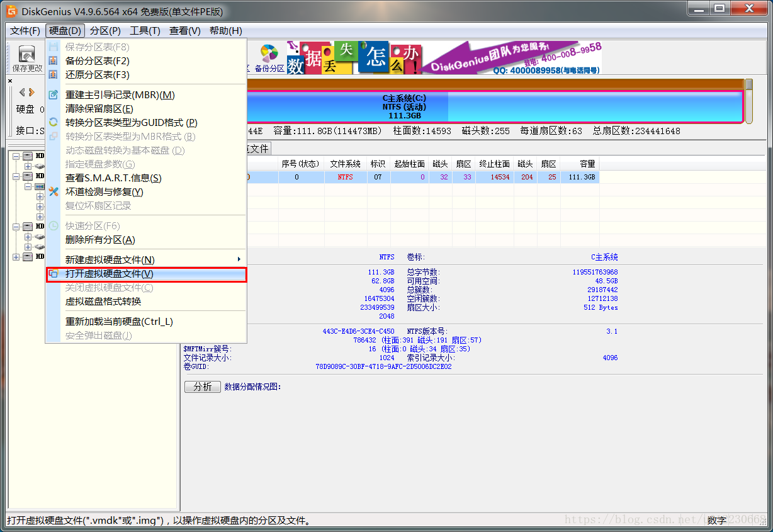The image size is (773, 532).
Task: Choose 还原分区表(F3) from the menu
Action: pos(146,75)
